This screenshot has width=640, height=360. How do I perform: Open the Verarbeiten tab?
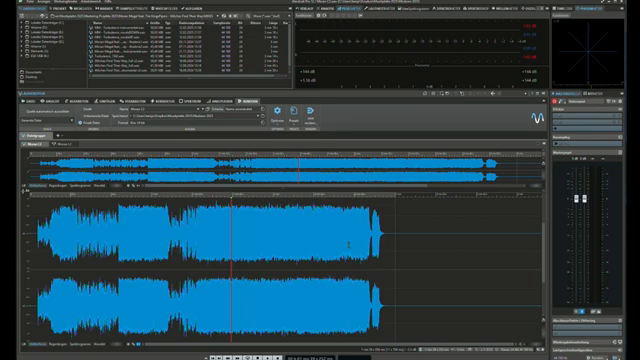click(133, 101)
